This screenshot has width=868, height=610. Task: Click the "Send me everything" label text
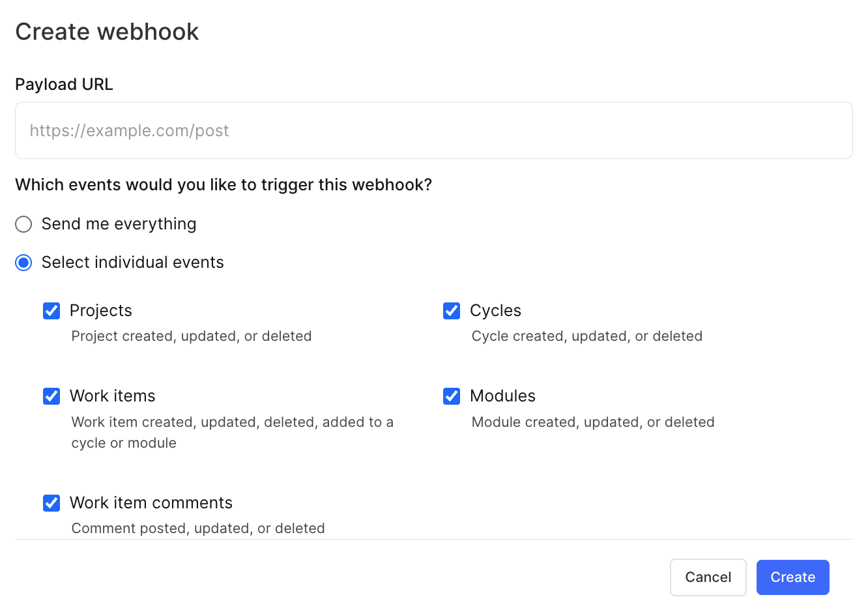(x=119, y=224)
